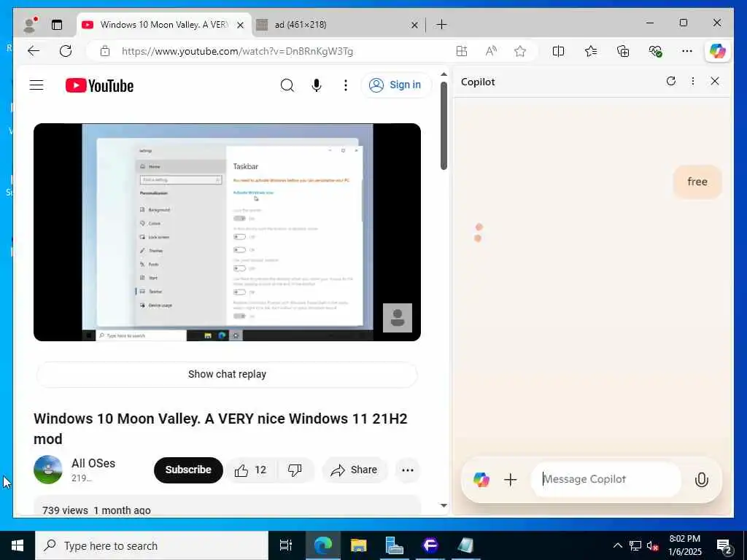Open Copilot pane more options
747x560 pixels.
tap(693, 81)
